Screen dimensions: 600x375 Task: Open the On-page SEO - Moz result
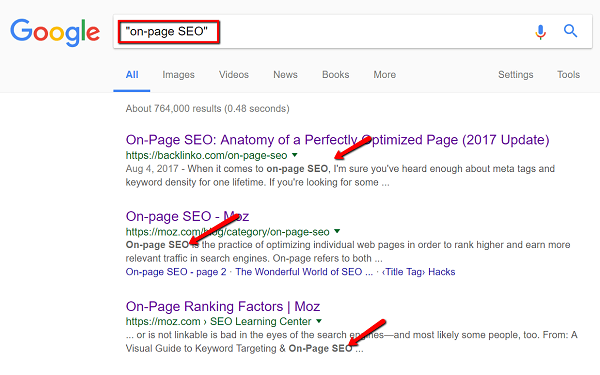click(x=188, y=217)
